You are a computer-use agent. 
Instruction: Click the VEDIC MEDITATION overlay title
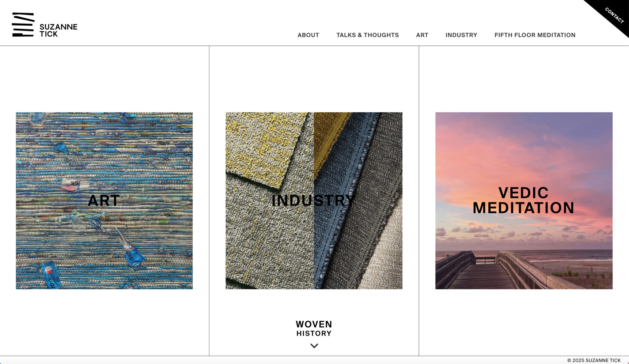point(523,200)
